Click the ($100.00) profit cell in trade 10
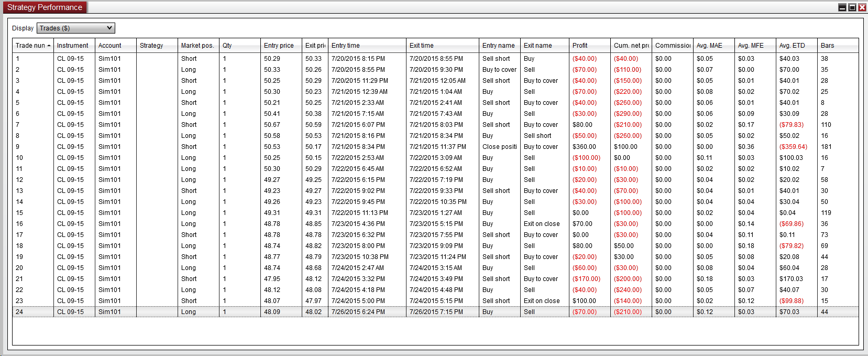868x356 pixels. pos(586,158)
